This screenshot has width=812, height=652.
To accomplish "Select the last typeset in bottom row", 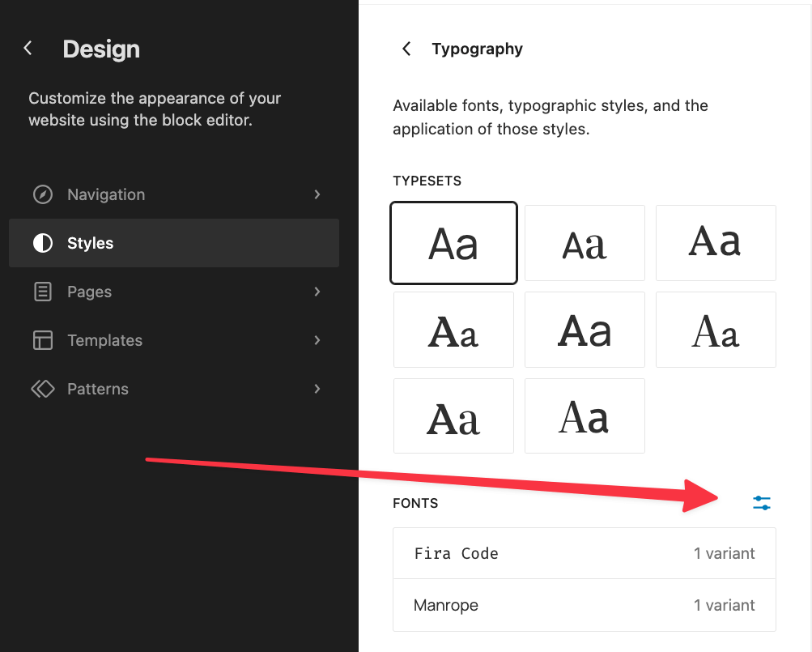I will 585,415.
